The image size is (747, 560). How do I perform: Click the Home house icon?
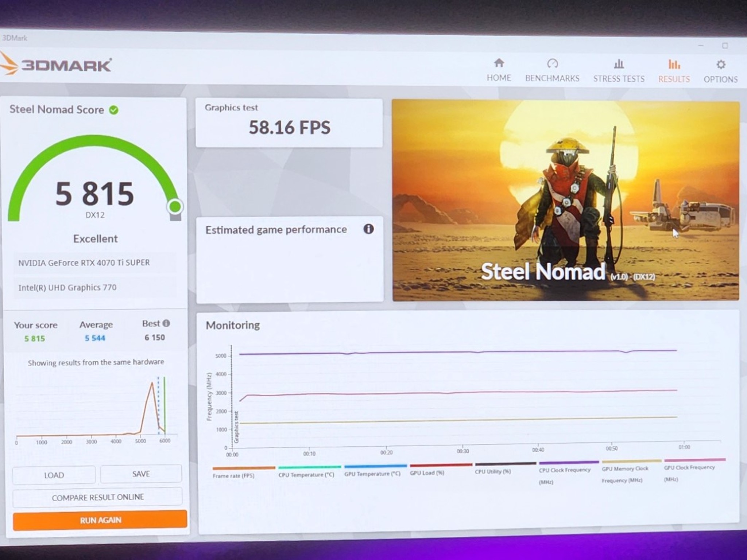499,63
